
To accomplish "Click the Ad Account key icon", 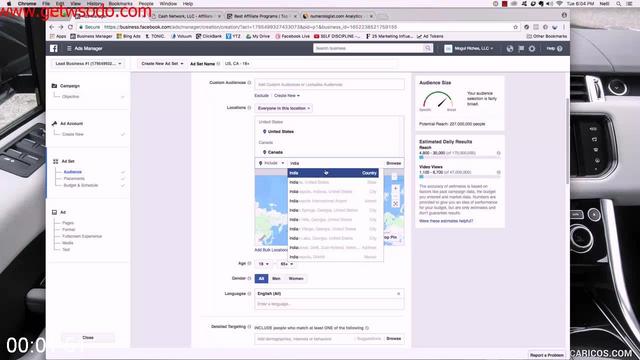I will coord(54,123).
